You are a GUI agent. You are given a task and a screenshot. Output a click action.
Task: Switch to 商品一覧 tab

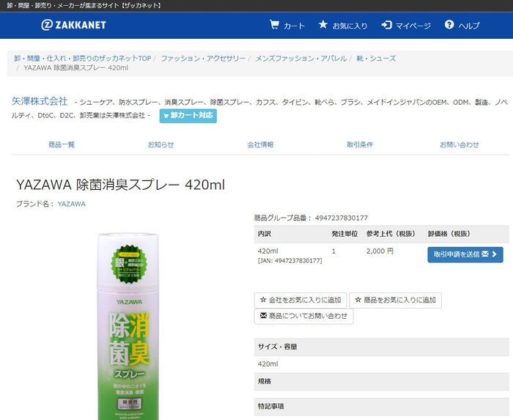click(x=62, y=145)
